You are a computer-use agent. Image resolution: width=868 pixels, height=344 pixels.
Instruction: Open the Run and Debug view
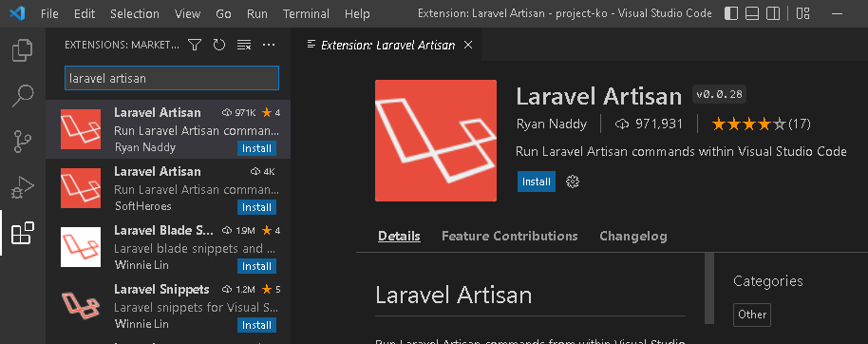23,188
